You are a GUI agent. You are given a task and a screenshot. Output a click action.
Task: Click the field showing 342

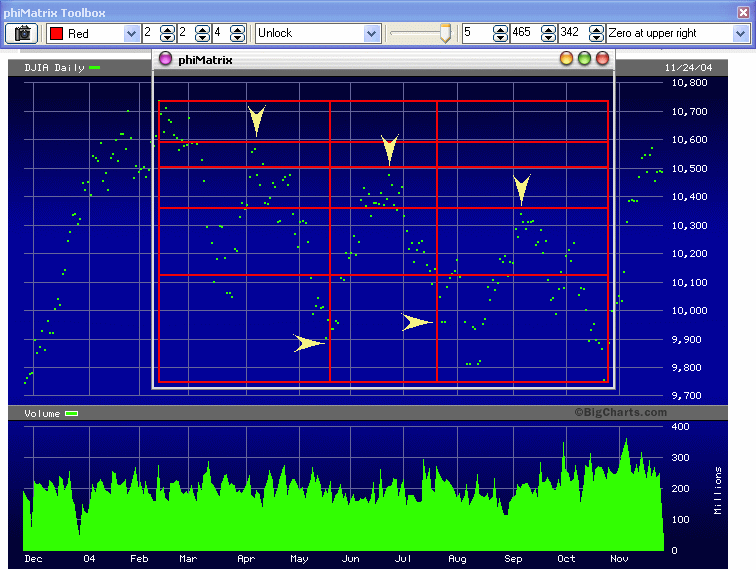tap(573, 33)
